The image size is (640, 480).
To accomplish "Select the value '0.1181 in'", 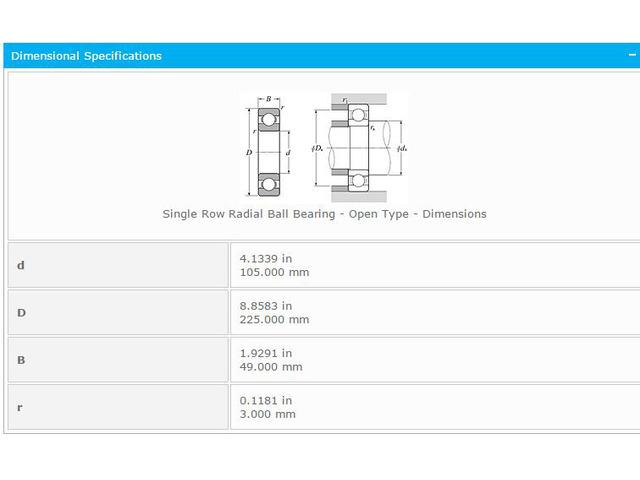I will [266, 400].
